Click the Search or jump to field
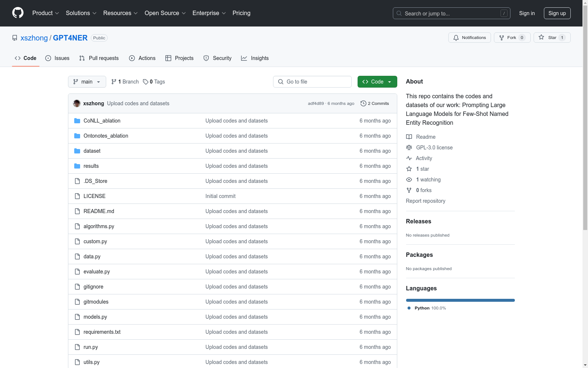Screen dimensions: 588x368 452,13
